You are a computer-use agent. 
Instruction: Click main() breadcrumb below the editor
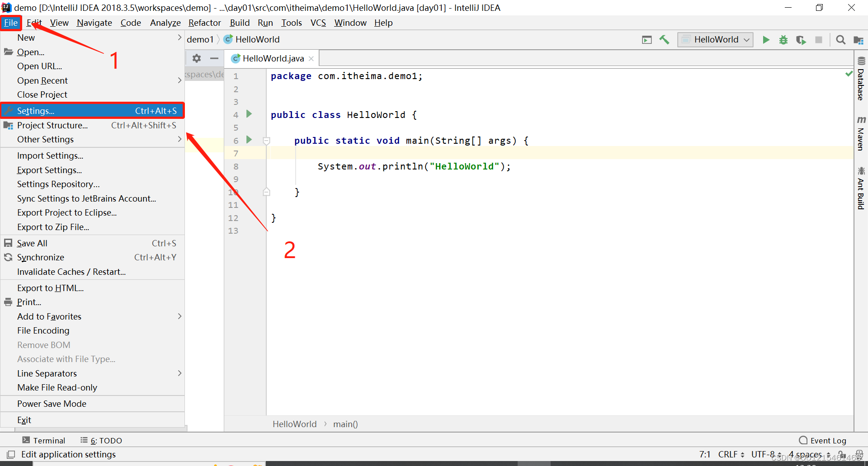(345, 424)
